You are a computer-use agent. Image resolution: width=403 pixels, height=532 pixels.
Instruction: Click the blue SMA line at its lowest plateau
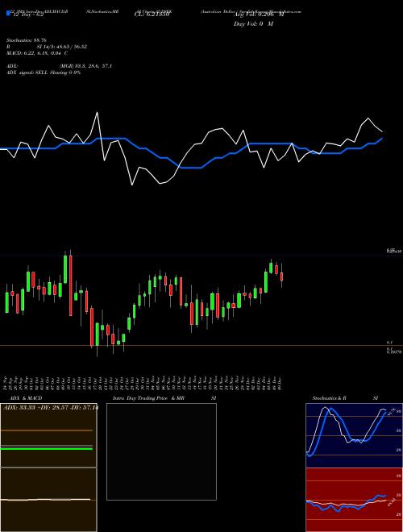[x=191, y=168]
